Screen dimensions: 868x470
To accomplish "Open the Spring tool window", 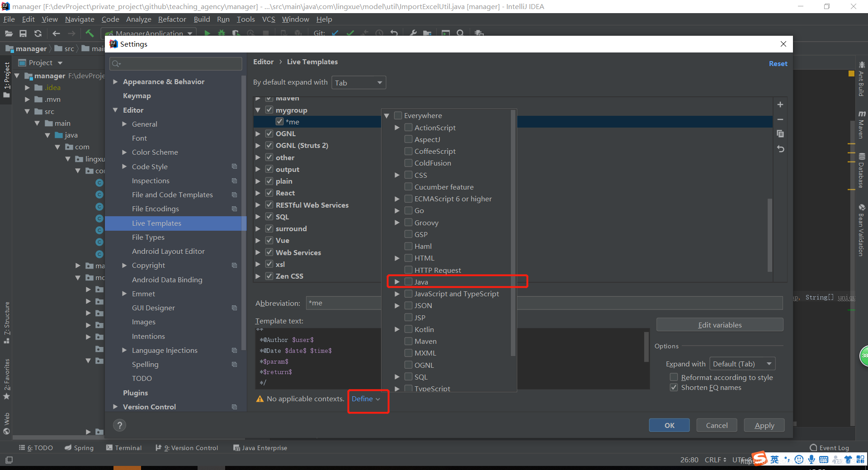I will coord(79,448).
